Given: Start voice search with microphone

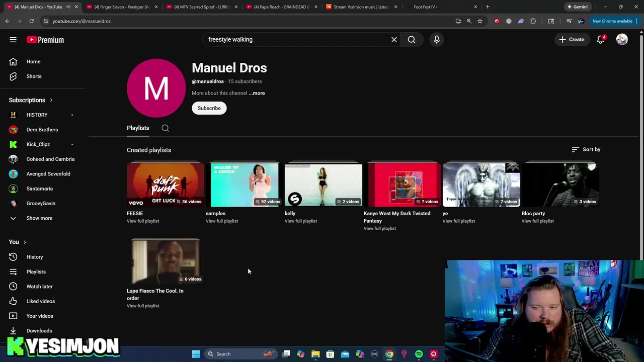Looking at the screenshot, I should [x=437, y=39].
